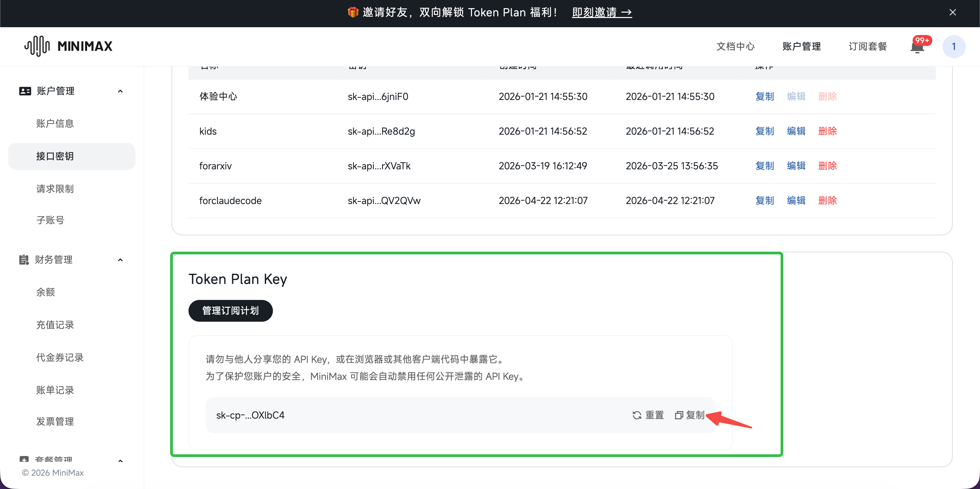Click forarxiv creation time 2026-03-19 16:12:49
The width and height of the screenshot is (980, 489).
tap(543, 166)
